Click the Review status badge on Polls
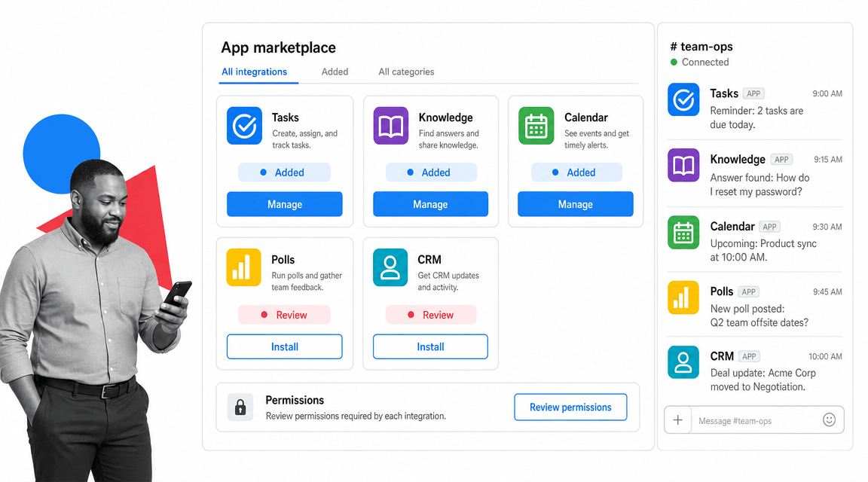Image resolution: width=868 pixels, height=482 pixels. click(x=285, y=315)
